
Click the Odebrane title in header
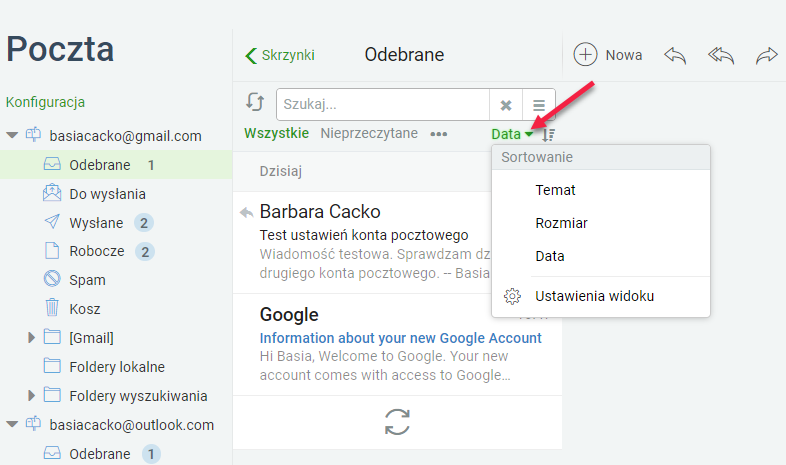[404, 55]
